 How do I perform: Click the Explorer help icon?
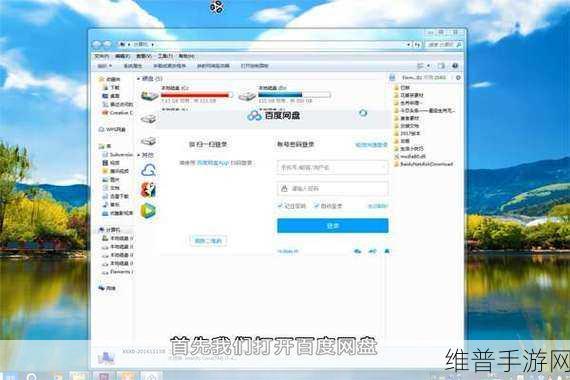point(455,66)
